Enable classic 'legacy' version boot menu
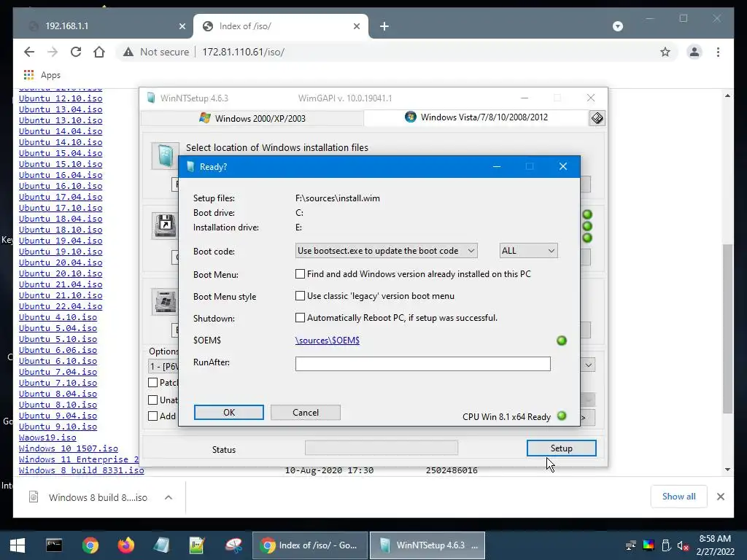This screenshot has width=747, height=560. click(300, 296)
